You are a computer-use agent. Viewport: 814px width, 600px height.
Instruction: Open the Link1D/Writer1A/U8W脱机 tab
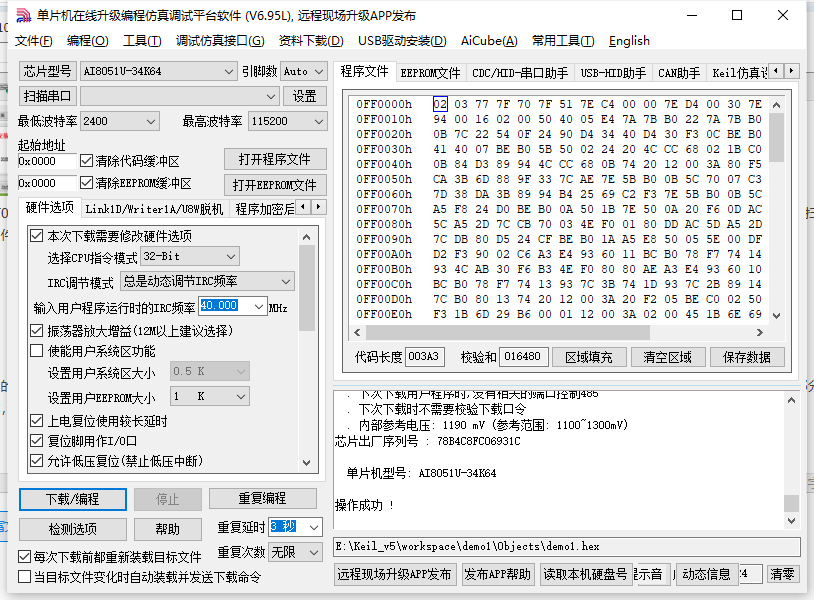click(154, 209)
